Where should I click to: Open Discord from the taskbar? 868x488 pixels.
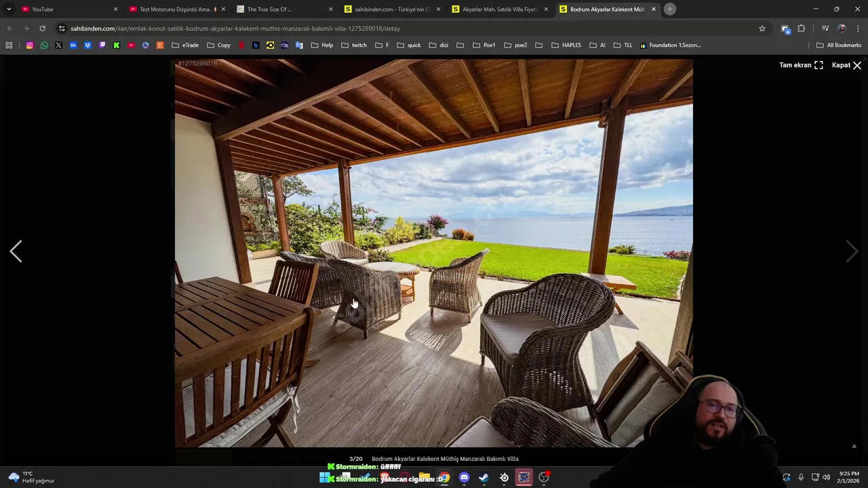464,477
